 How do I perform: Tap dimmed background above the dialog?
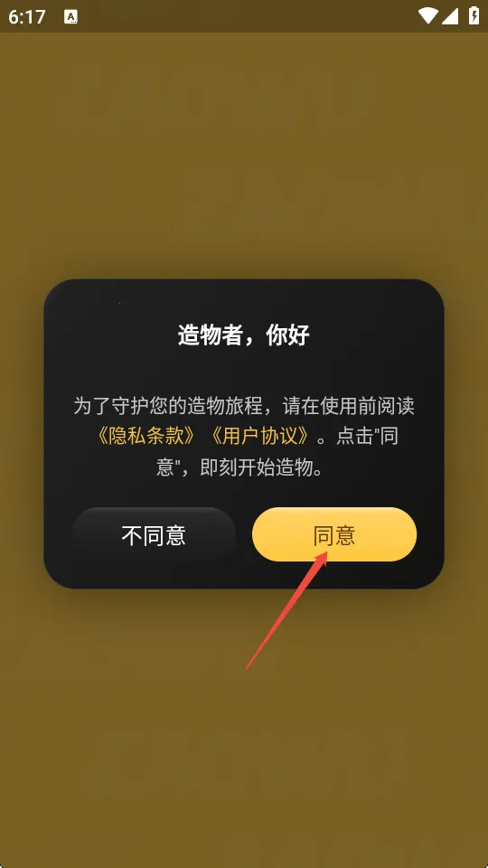[243, 155]
